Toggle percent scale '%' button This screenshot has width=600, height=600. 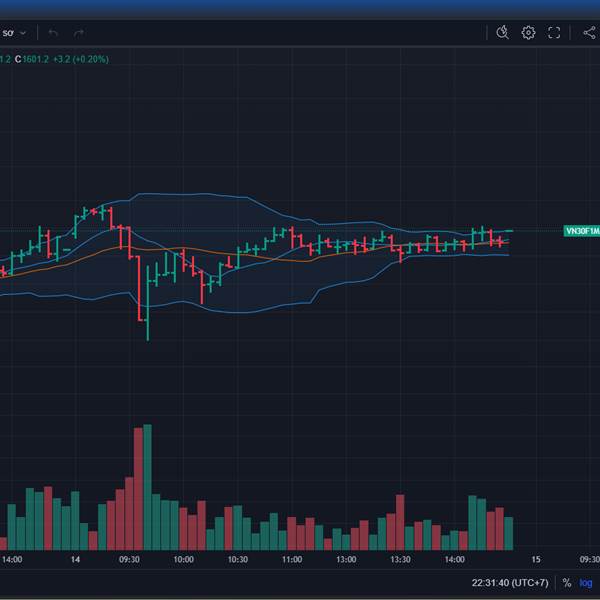tap(567, 583)
